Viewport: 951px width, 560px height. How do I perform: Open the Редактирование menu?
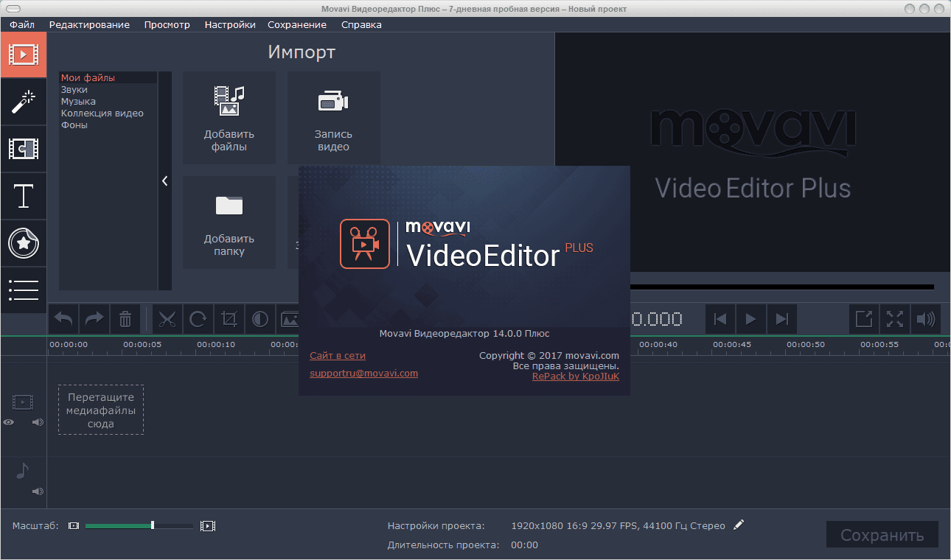[89, 24]
